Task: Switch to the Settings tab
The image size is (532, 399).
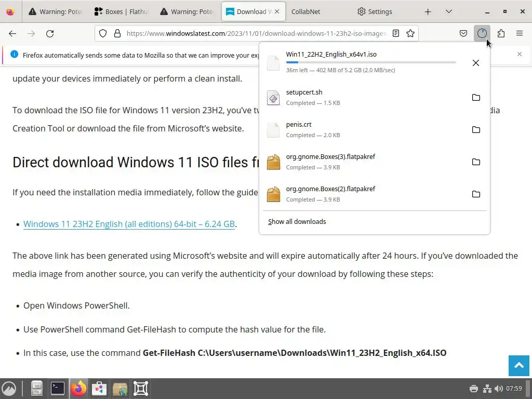Action: pyautogui.click(x=375, y=11)
